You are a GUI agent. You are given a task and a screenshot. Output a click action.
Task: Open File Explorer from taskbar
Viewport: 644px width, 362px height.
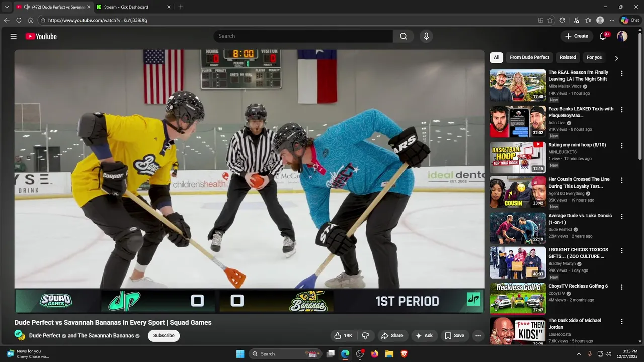click(x=389, y=354)
